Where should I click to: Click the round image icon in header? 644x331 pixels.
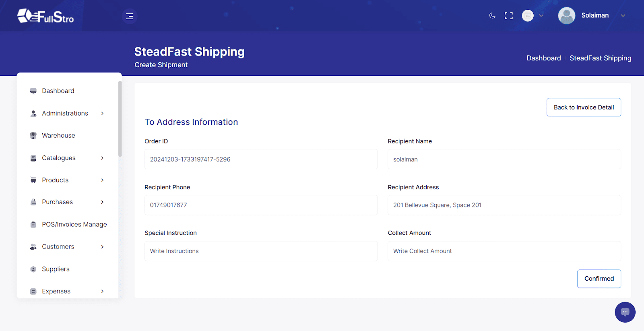point(528,16)
